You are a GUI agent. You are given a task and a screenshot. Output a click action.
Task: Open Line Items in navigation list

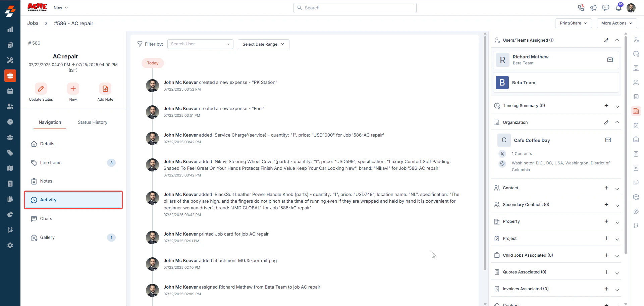(73, 163)
